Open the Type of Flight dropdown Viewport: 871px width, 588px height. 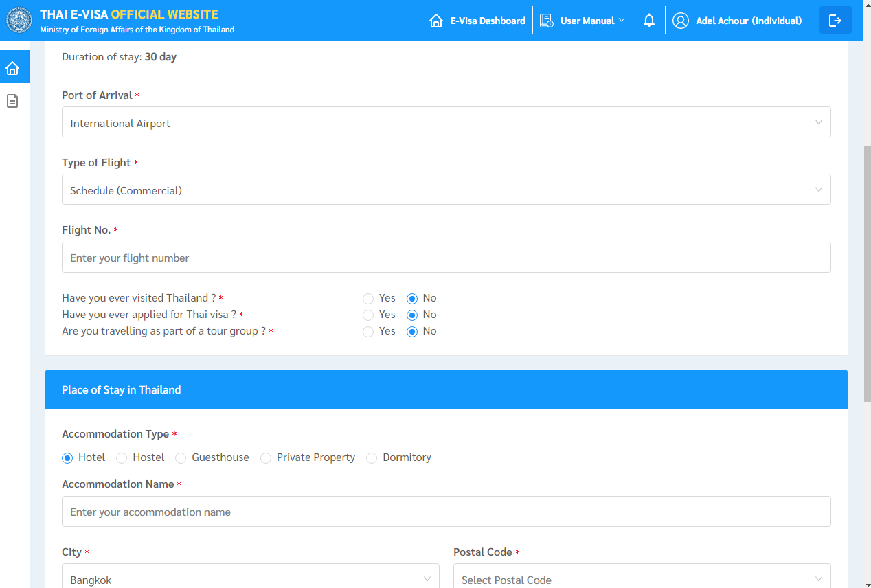tap(446, 190)
